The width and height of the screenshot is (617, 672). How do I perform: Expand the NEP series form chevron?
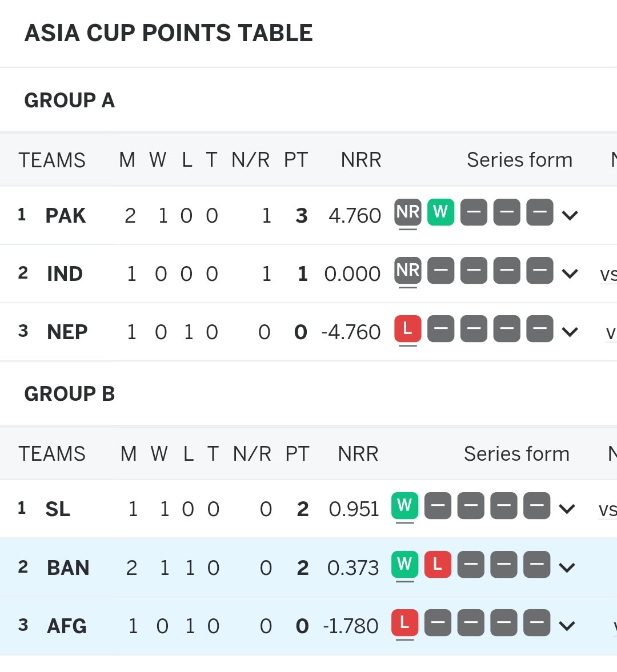click(570, 332)
